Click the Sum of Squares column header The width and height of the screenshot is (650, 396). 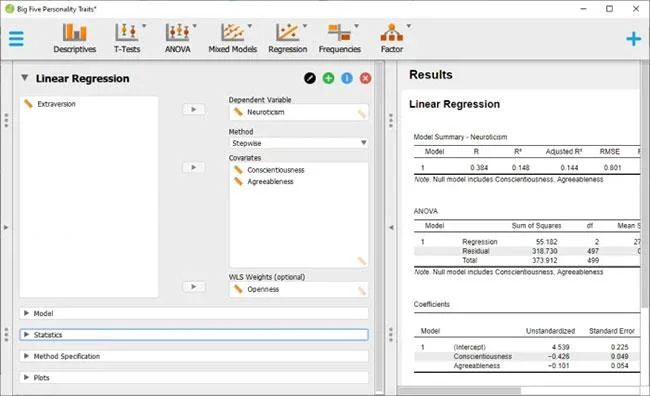pyautogui.click(x=536, y=226)
